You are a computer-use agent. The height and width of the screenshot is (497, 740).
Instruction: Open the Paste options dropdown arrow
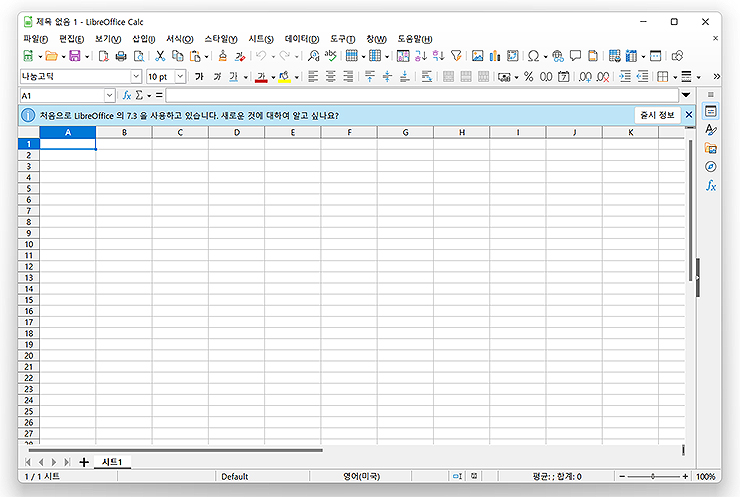(x=206, y=57)
